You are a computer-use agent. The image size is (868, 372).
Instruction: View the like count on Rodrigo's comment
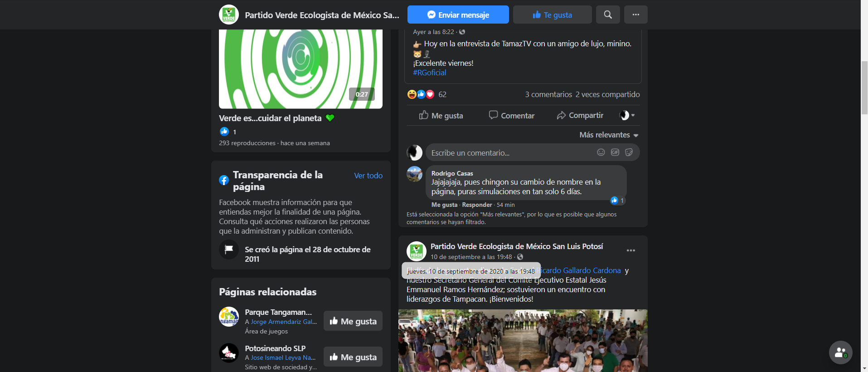coord(618,200)
